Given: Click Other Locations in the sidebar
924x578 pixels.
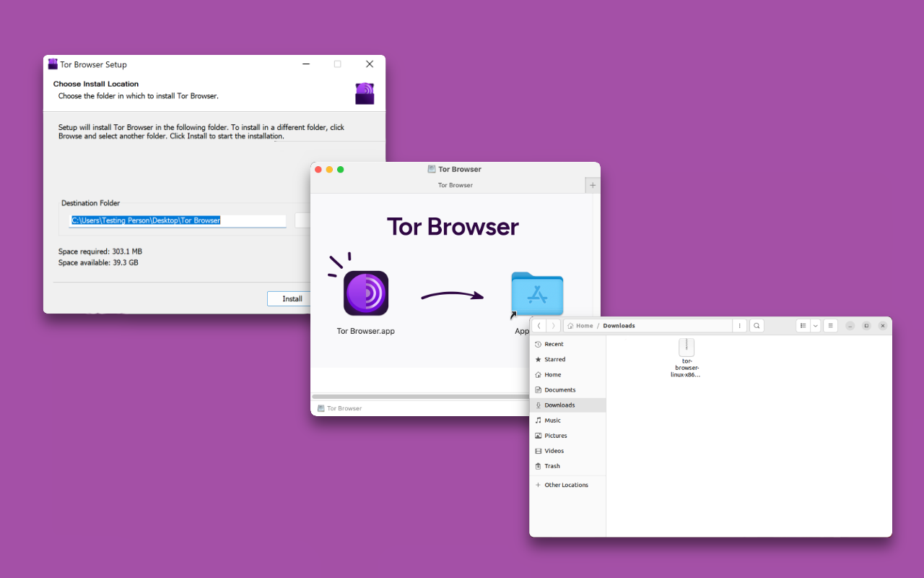Looking at the screenshot, I should [x=566, y=486].
